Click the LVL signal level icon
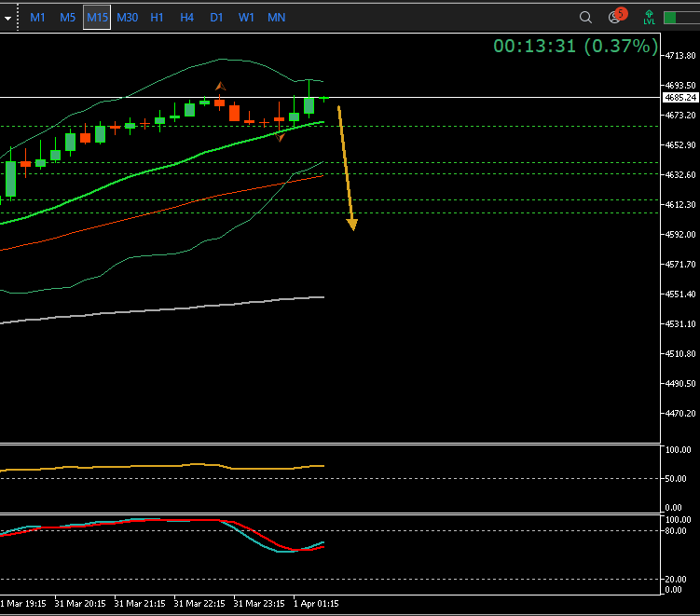Screen dimensions: 700x616 [649, 17]
